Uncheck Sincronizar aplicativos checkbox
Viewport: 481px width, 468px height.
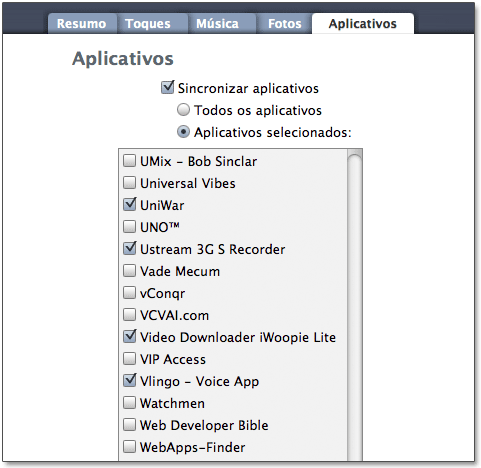(x=167, y=88)
